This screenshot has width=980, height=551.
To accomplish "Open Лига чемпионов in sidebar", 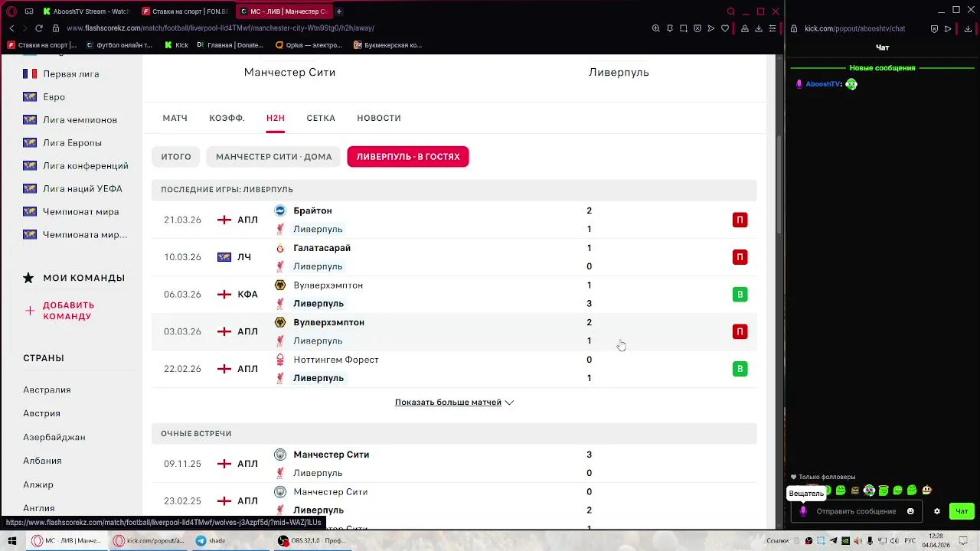I will point(80,120).
